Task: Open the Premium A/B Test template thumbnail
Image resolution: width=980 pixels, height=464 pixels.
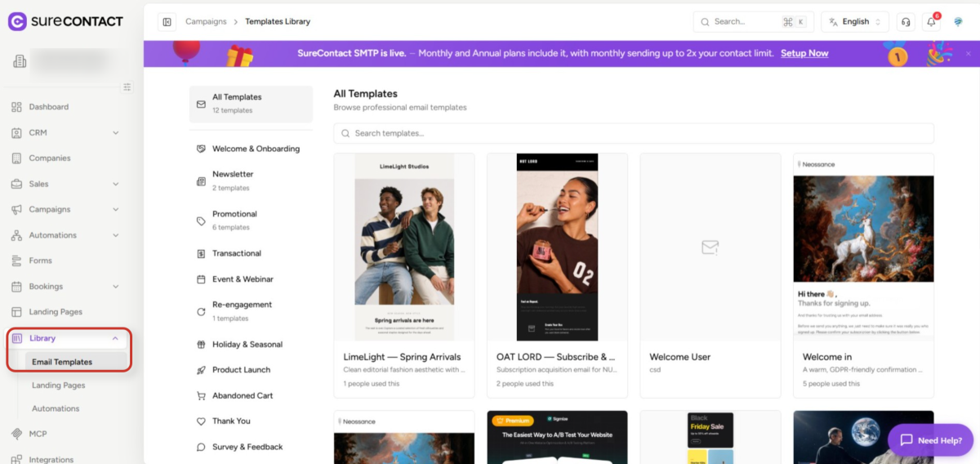Action: pyautogui.click(x=557, y=437)
